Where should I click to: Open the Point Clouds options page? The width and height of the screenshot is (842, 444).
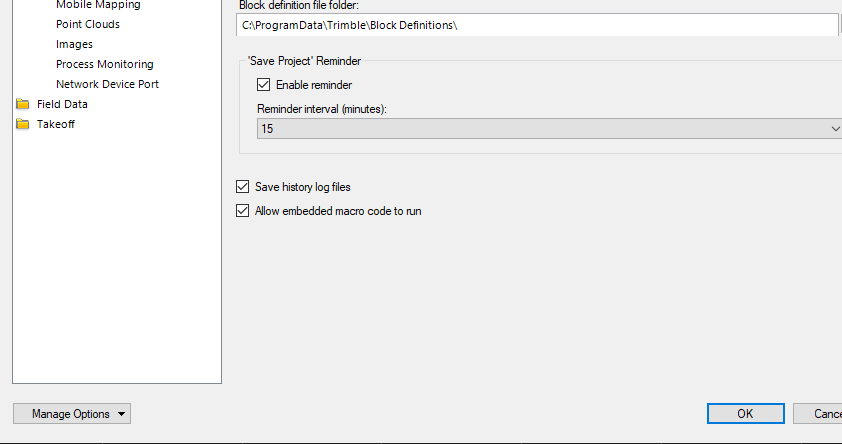pyautogui.click(x=88, y=24)
